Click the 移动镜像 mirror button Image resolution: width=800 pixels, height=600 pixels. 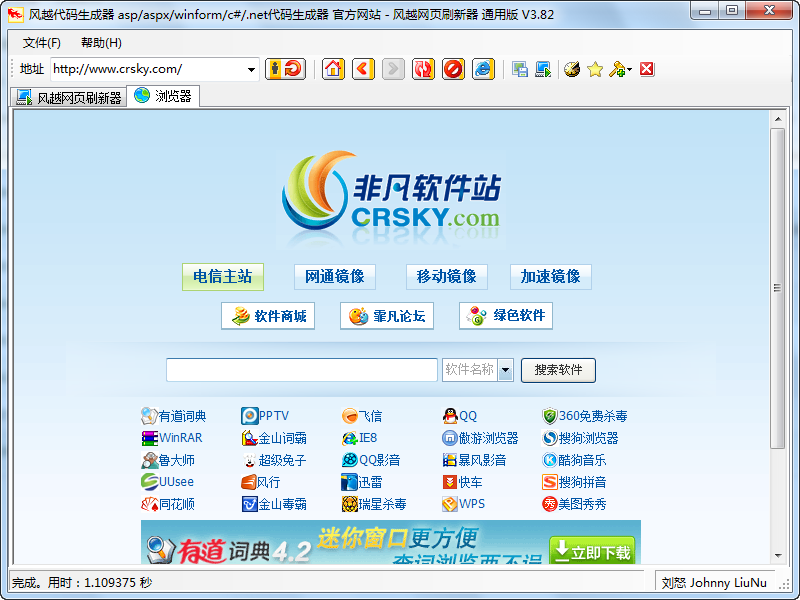click(446, 277)
